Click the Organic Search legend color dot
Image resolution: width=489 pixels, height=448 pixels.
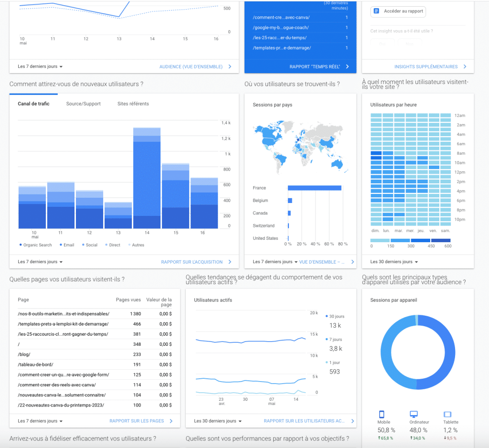[21, 245]
